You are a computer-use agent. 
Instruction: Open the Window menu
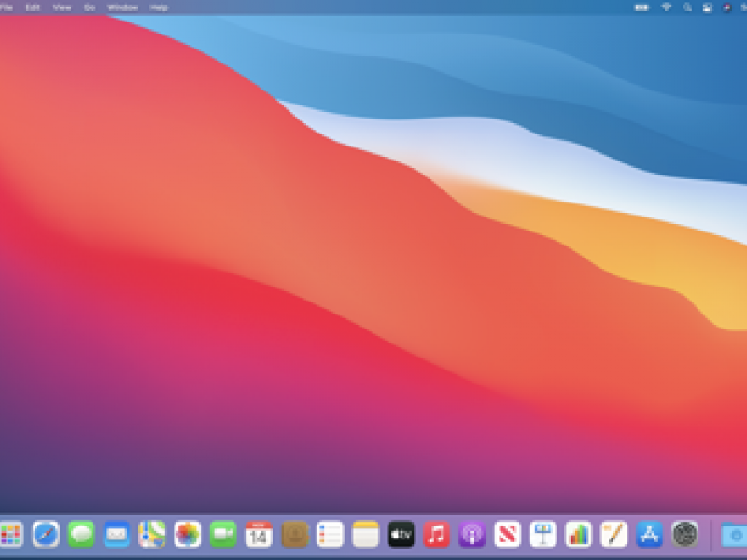(123, 7)
